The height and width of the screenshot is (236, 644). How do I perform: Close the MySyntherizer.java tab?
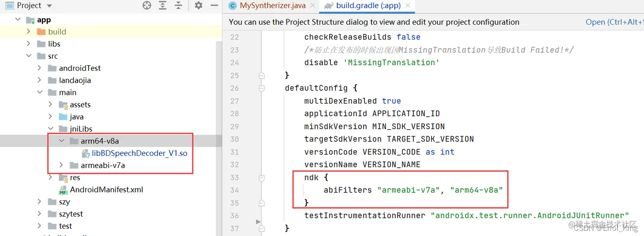click(x=313, y=6)
